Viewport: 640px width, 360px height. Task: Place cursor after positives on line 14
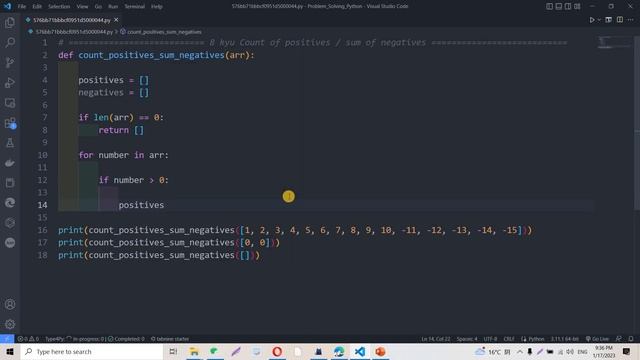164,205
